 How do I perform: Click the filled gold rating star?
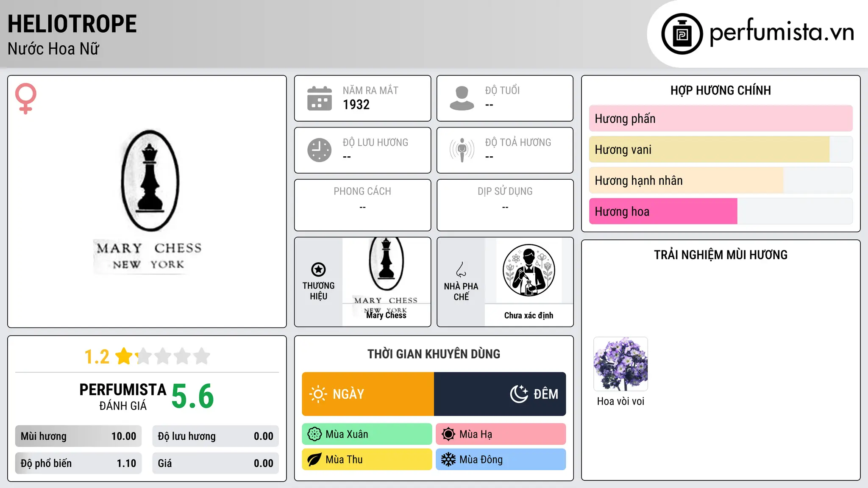(x=124, y=356)
